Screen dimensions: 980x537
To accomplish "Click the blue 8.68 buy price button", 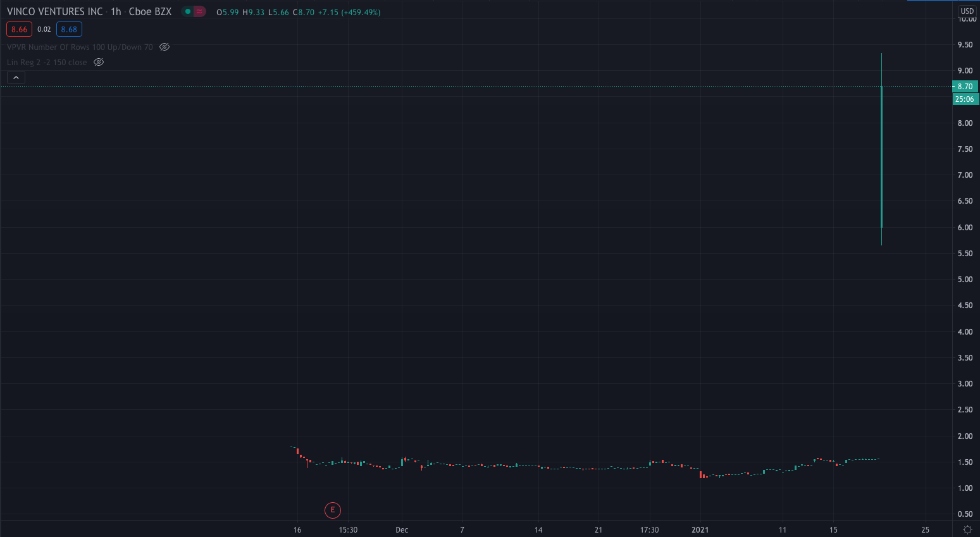I will pos(69,29).
